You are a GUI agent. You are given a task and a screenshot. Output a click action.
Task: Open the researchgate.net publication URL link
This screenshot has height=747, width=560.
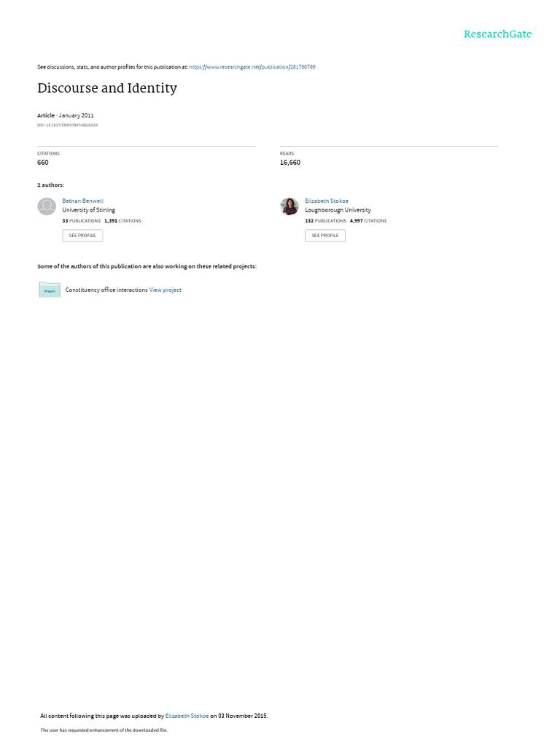(x=252, y=67)
